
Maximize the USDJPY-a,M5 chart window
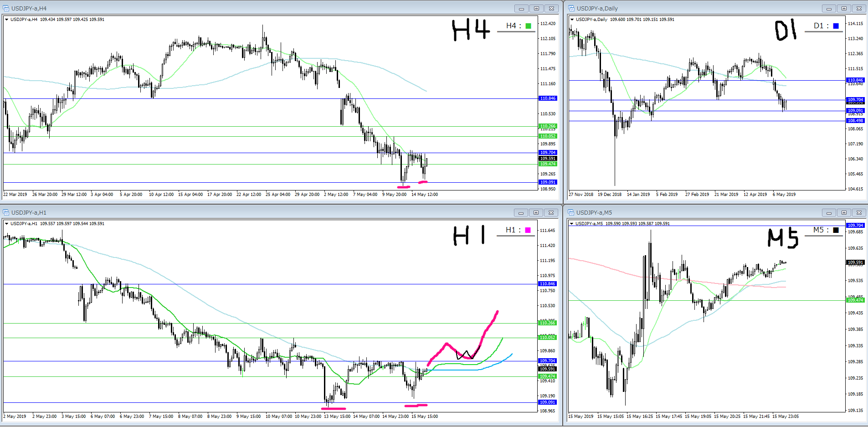pos(844,212)
